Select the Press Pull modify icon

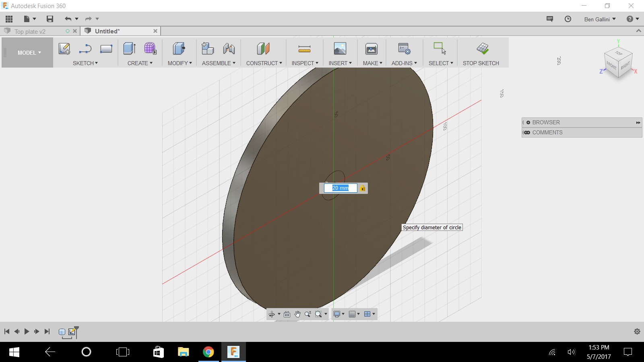(179, 49)
